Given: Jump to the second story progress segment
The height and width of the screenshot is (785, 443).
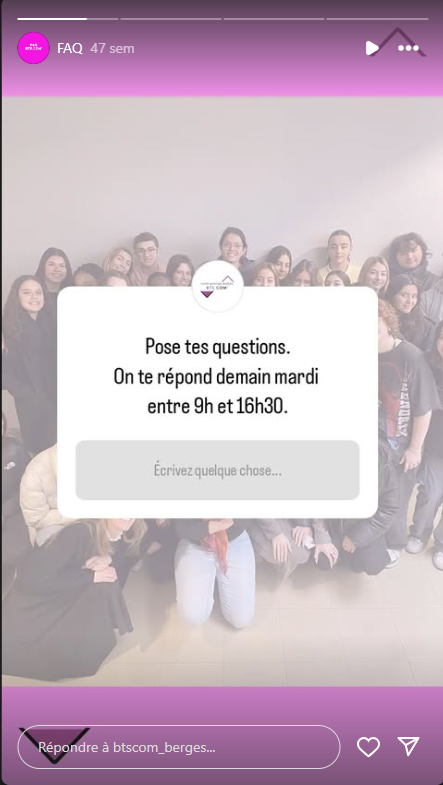Looking at the screenshot, I should click(x=171, y=19).
